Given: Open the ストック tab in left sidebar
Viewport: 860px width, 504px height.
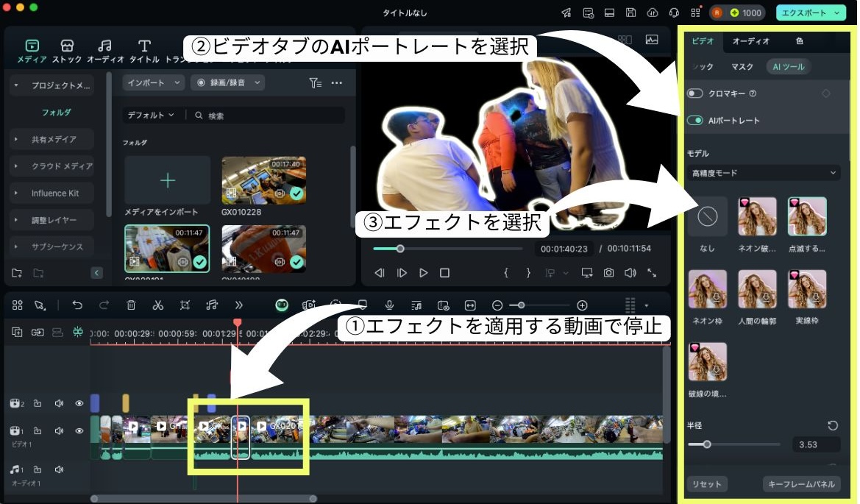Looking at the screenshot, I should coord(67,50).
